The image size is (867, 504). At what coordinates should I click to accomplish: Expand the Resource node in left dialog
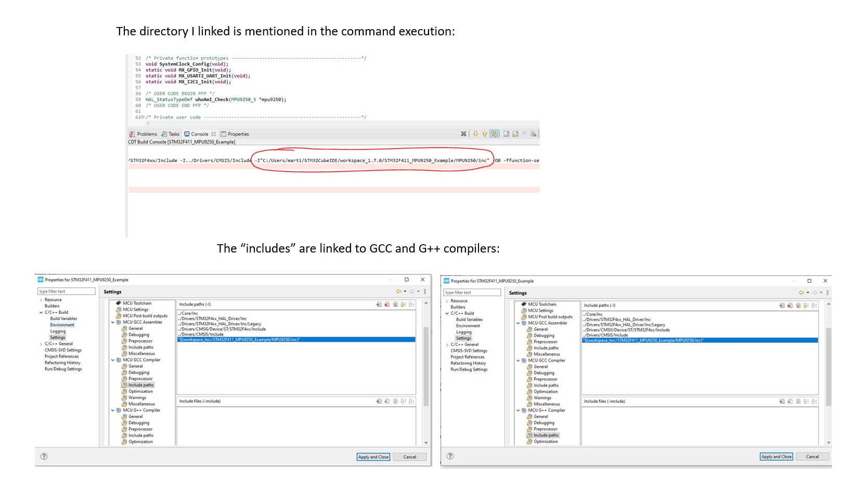(x=41, y=300)
